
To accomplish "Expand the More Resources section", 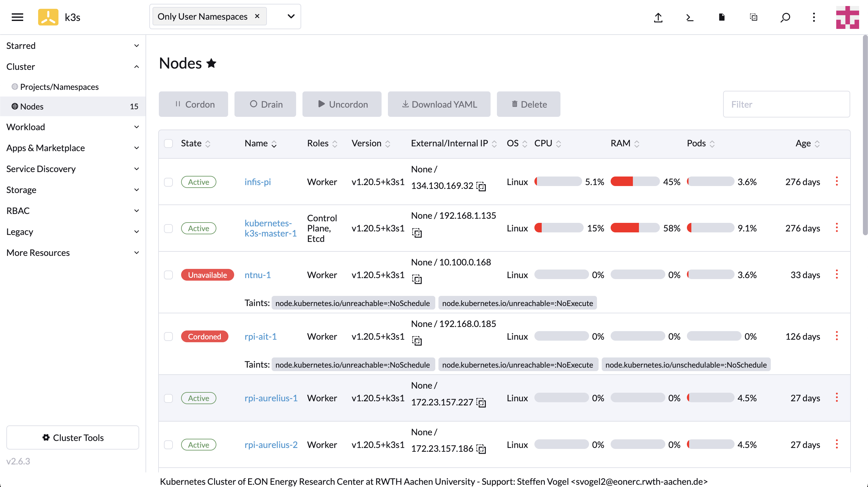I will (73, 252).
